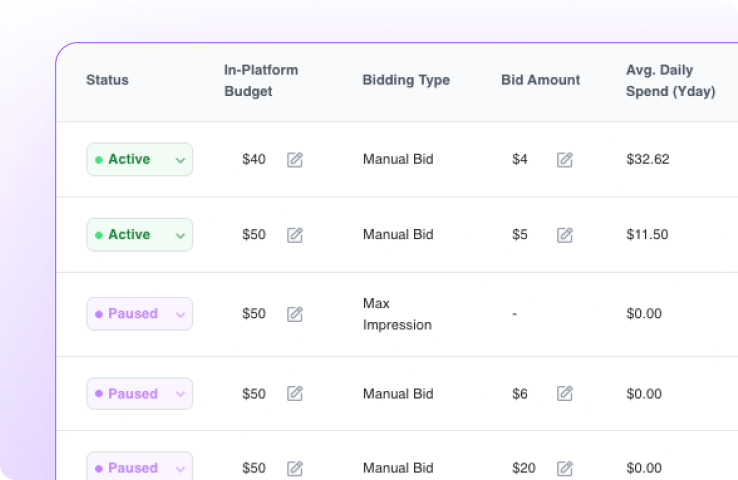Sort by In-Platform Budget column header
Viewport: 738px width, 480px height.
pos(261,80)
